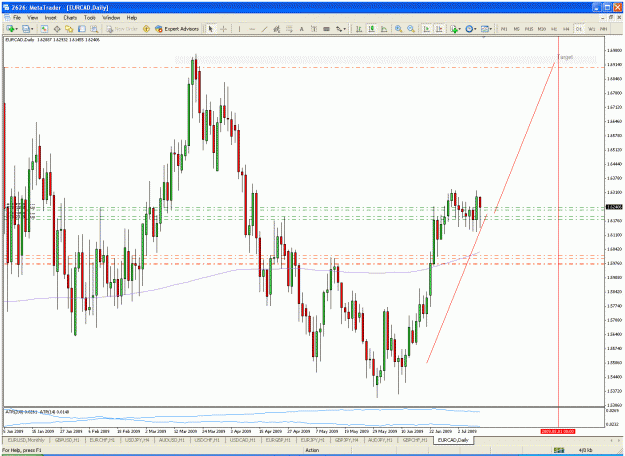
Task: Select the M1 timeframe button
Action: pyautogui.click(x=504, y=29)
